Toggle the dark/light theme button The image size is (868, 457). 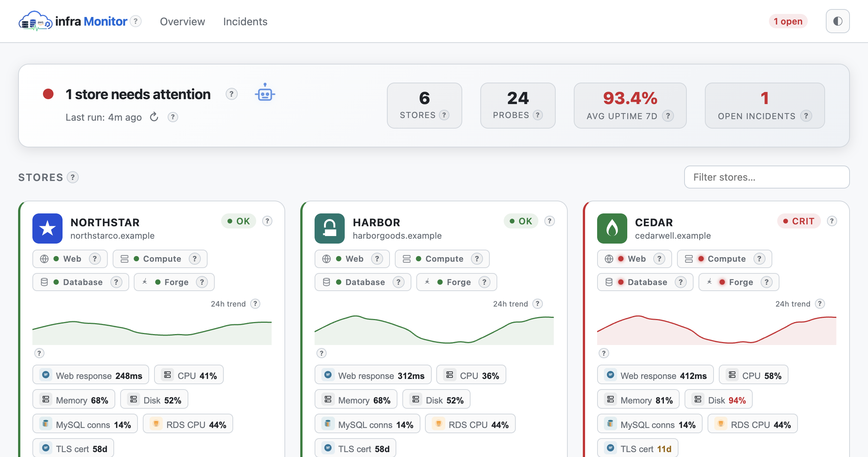(837, 21)
